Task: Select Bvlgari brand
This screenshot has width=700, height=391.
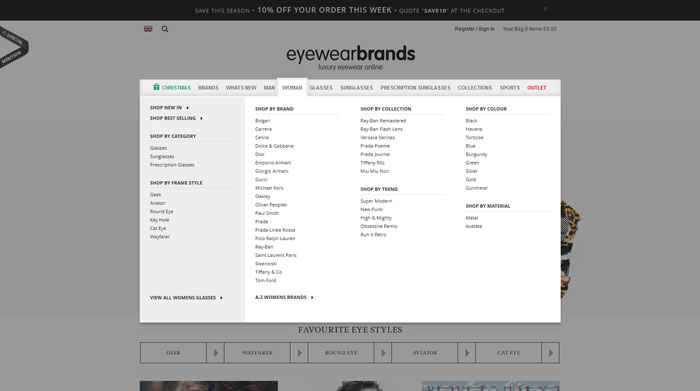Action: [262, 121]
